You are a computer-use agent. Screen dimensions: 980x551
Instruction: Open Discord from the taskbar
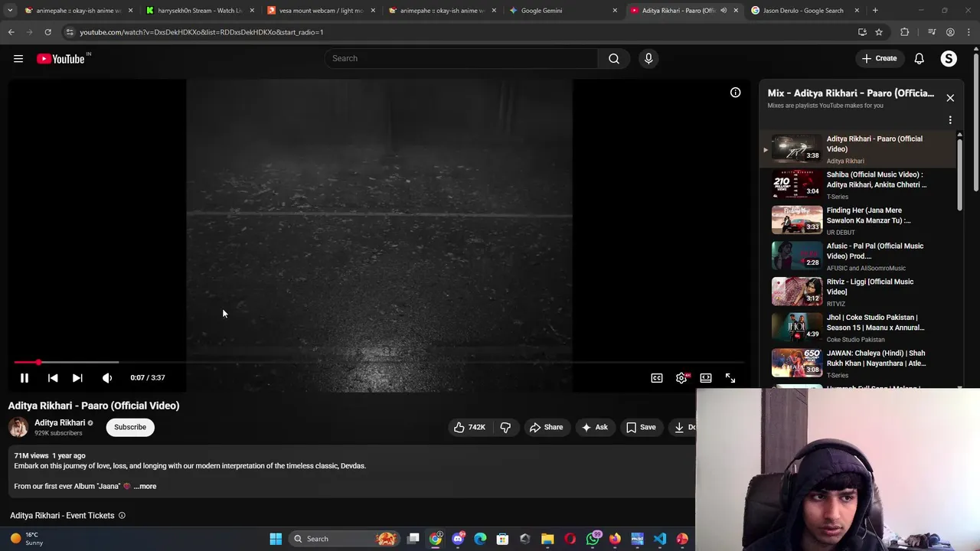tap(458, 539)
